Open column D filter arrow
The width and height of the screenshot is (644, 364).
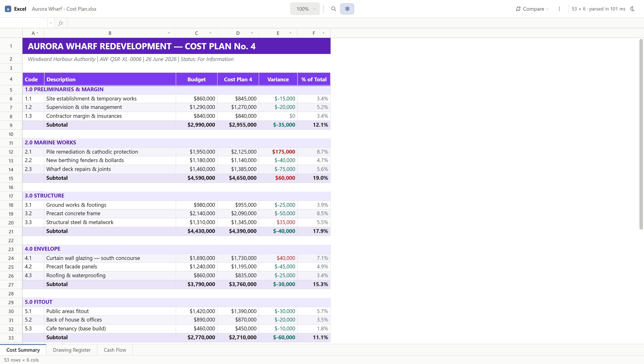click(x=252, y=33)
